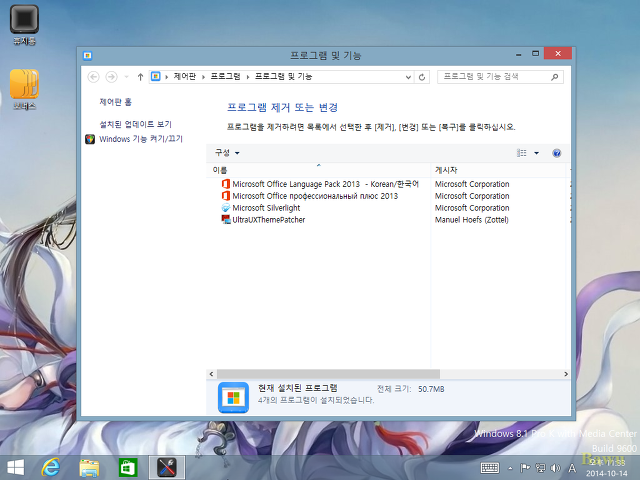Click the input language A indicator
Image resolution: width=640 pixels, height=480 pixels.
click(x=572, y=468)
